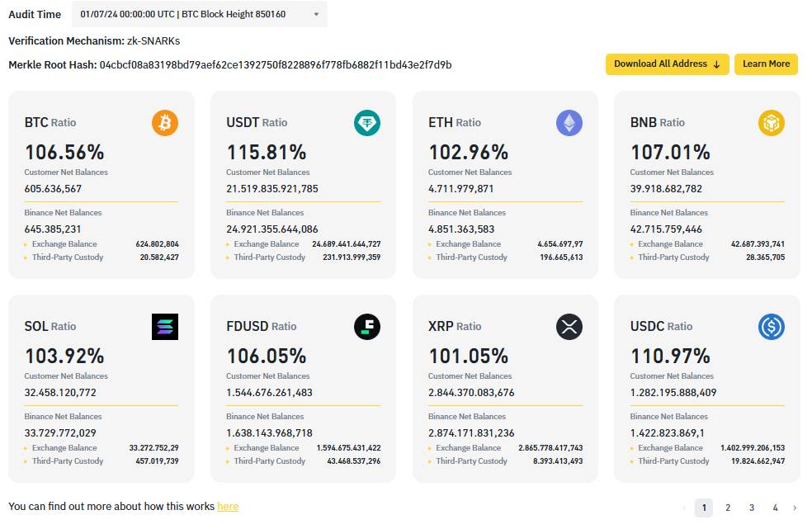
Task: Click BTC third-party custody value 20.582,427
Action: [x=159, y=257]
